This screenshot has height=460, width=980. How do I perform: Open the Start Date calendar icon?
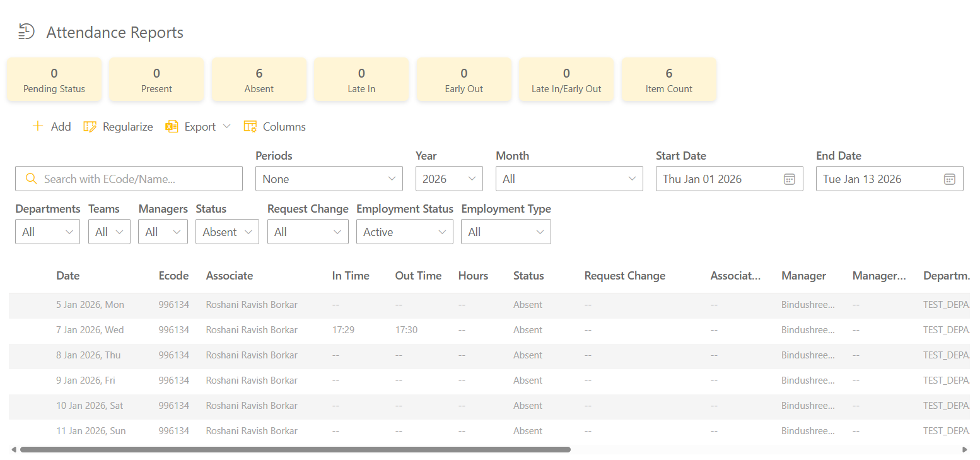pos(789,179)
